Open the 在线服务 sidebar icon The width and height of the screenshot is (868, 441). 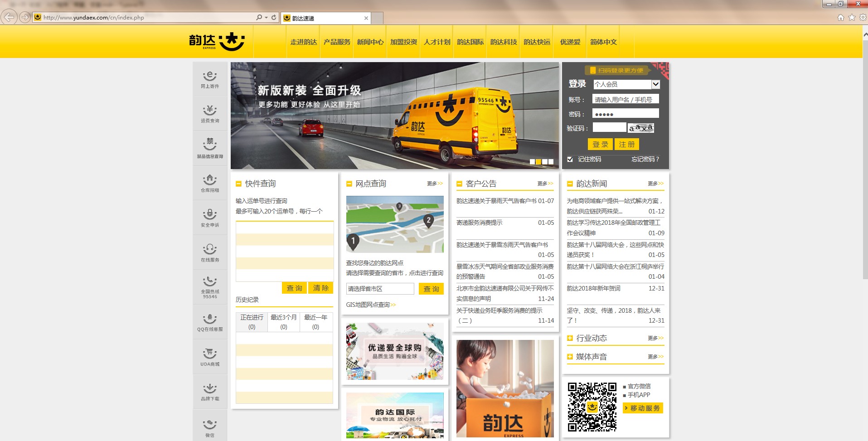click(x=210, y=253)
